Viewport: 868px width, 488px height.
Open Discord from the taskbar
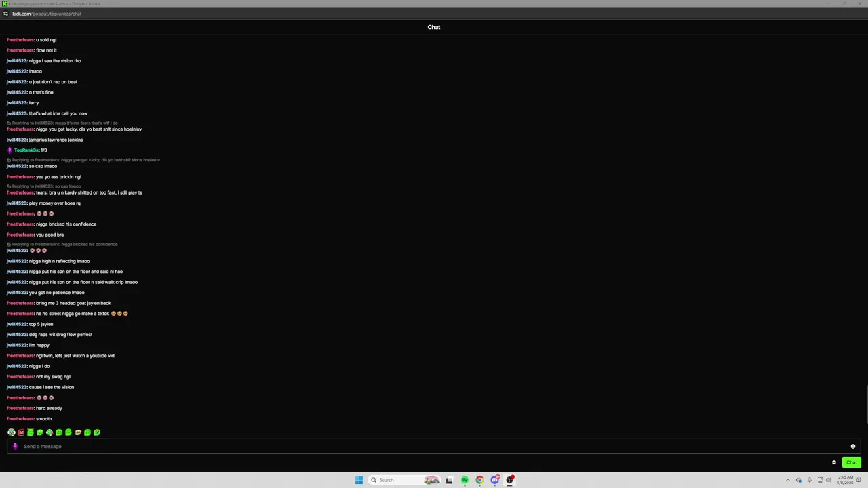pyautogui.click(x=495, y=480)
